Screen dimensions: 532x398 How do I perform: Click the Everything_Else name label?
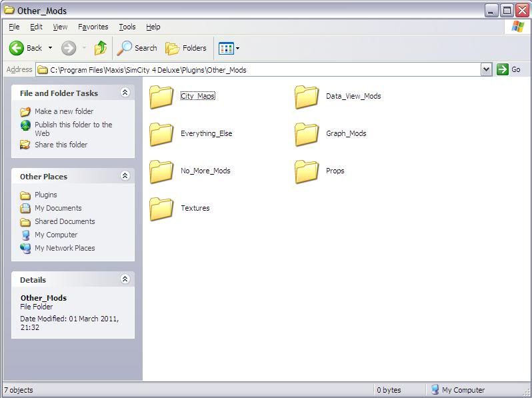[206, 133]
